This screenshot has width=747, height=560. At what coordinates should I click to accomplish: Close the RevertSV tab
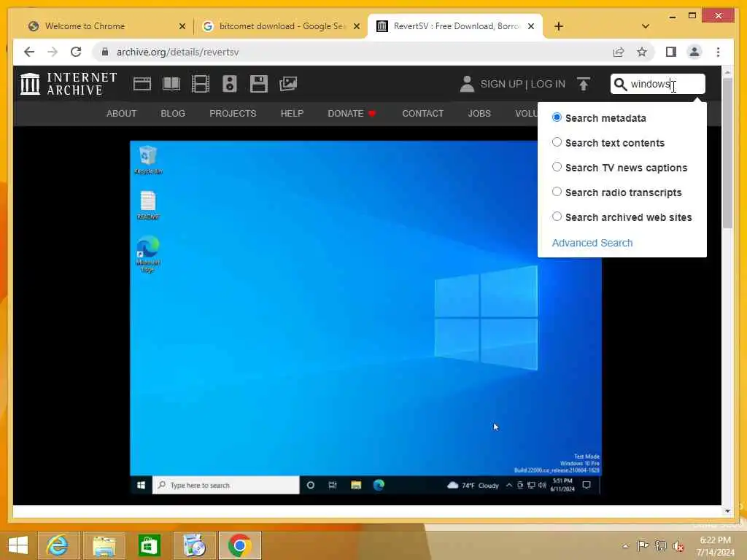click(531, 26)
